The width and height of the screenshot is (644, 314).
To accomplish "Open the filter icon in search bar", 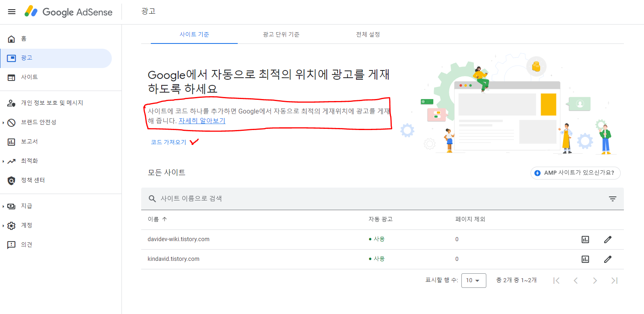I will [612, 198].
